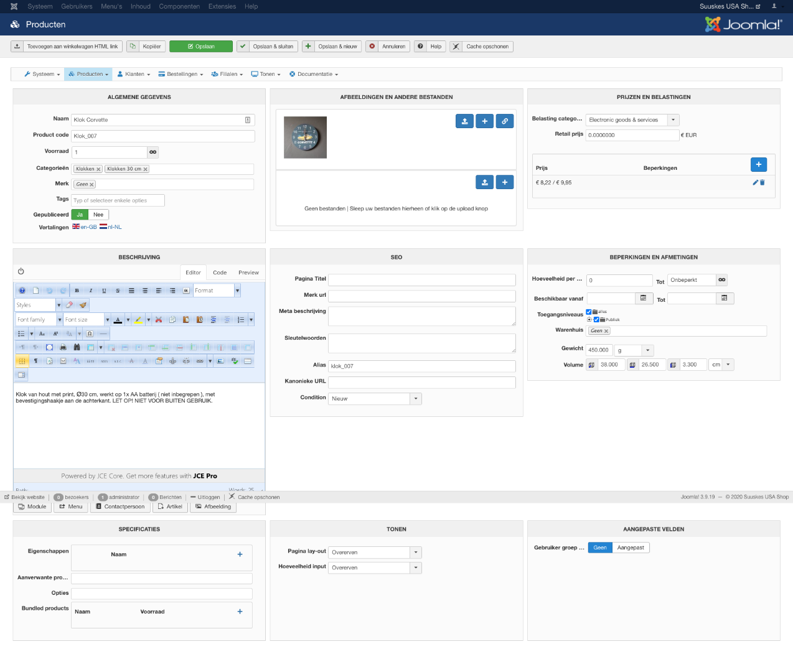Cut selected text with scissors icon
This screenshot has width=793, height=672.
pos(159,320)
